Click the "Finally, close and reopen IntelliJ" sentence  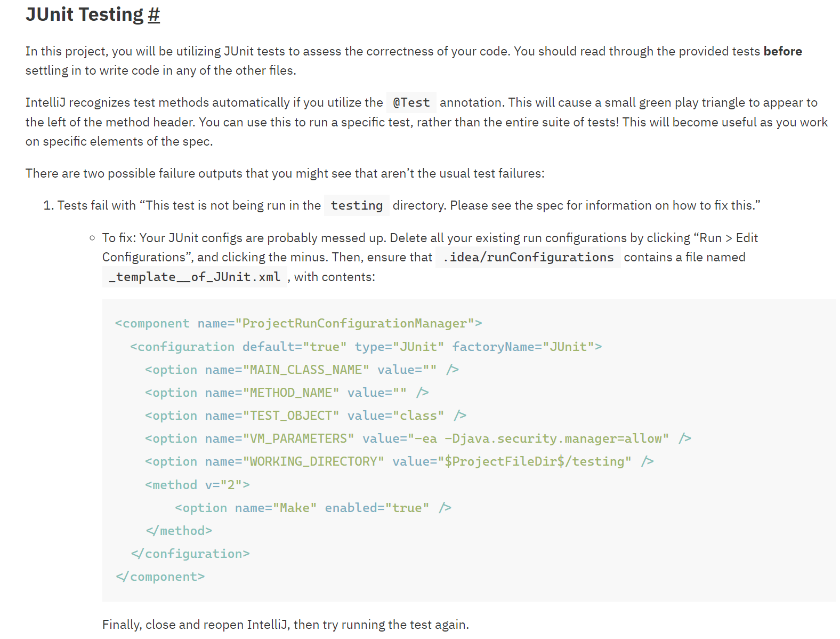(285, 625)
